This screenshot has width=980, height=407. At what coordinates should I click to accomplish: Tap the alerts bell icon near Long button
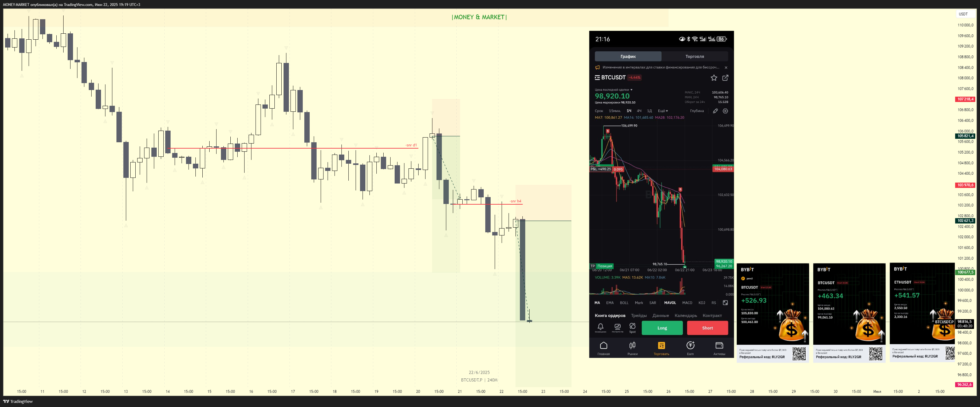600,327
